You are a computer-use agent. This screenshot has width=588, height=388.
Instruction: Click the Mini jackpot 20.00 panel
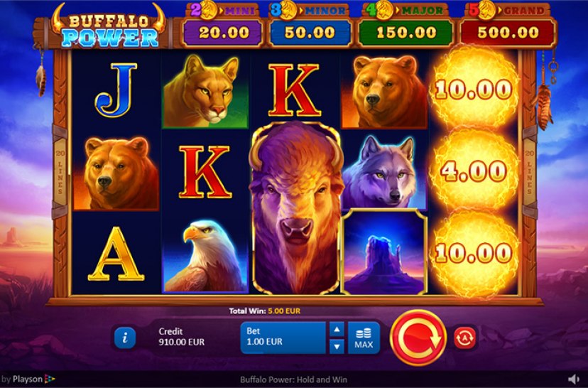223,32
